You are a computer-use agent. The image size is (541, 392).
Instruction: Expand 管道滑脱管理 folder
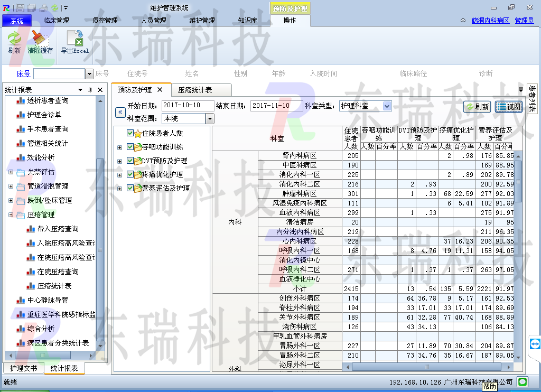[x=11, y=186]
